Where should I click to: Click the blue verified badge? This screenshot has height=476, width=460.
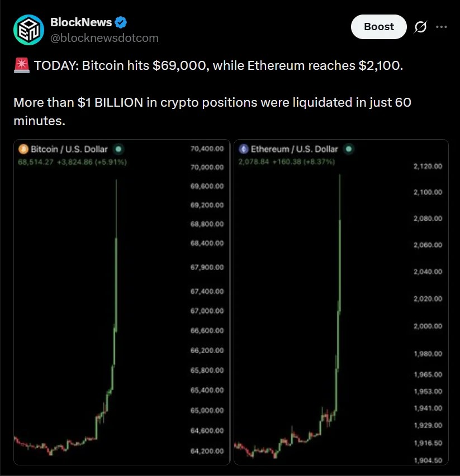pos(121,22)
